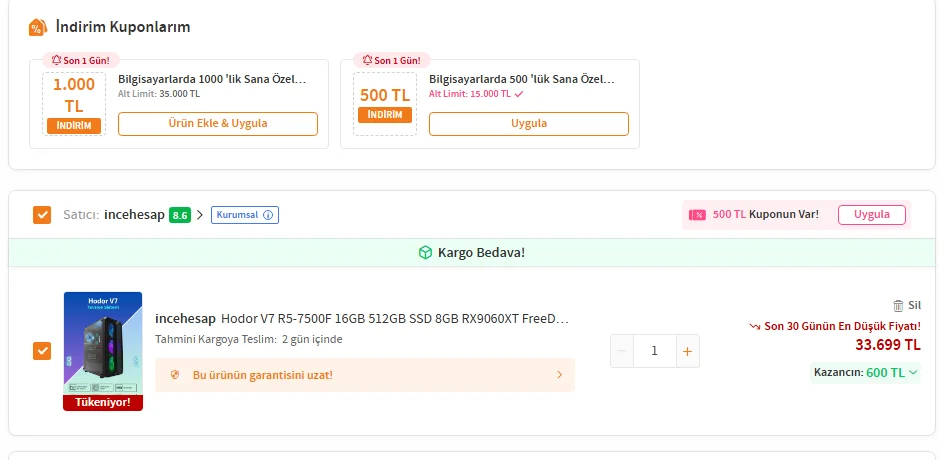Expand the Kazancın 600 TL dropdown
Viewport: 939px width, 460px height.
point(912,373)
